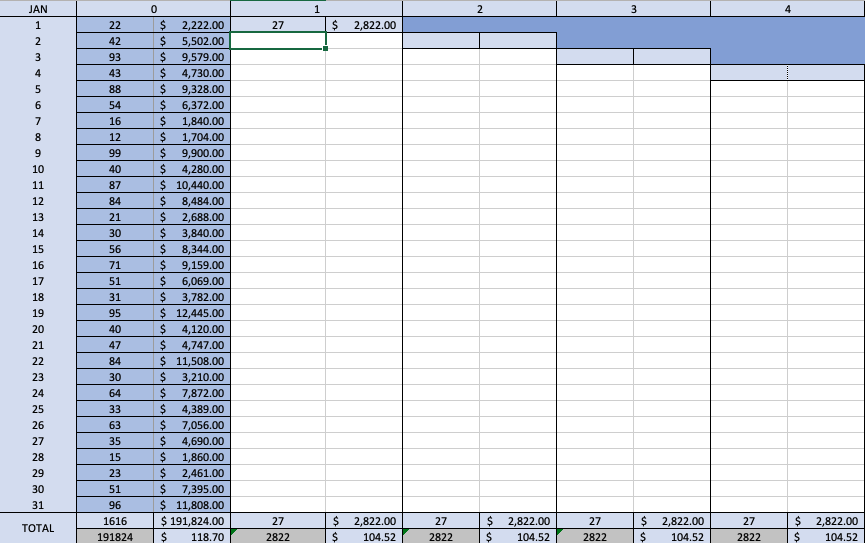The width and height of the screenshot is (865, 543).
Task: Click the $11,808.00 cell
Action: pos(192,505)
